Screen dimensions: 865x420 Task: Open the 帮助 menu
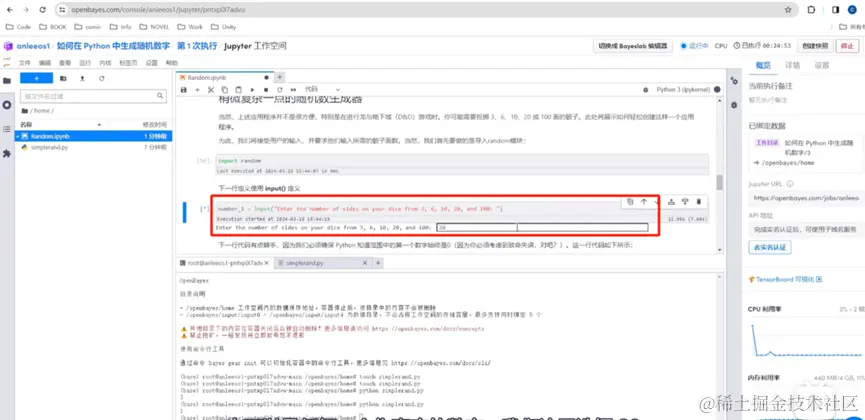tap(172, 63)
